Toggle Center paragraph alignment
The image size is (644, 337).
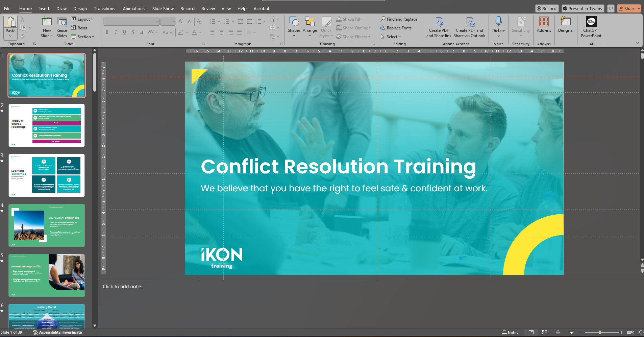coord(222,32)
